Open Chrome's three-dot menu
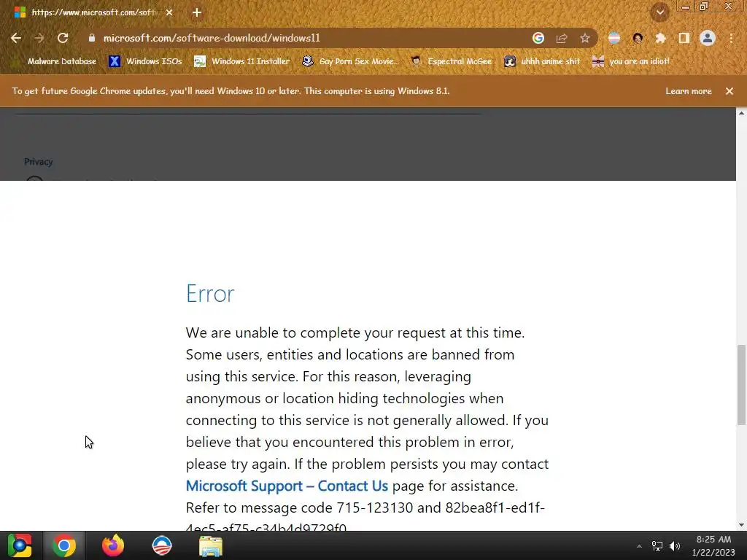 [731, 38]
